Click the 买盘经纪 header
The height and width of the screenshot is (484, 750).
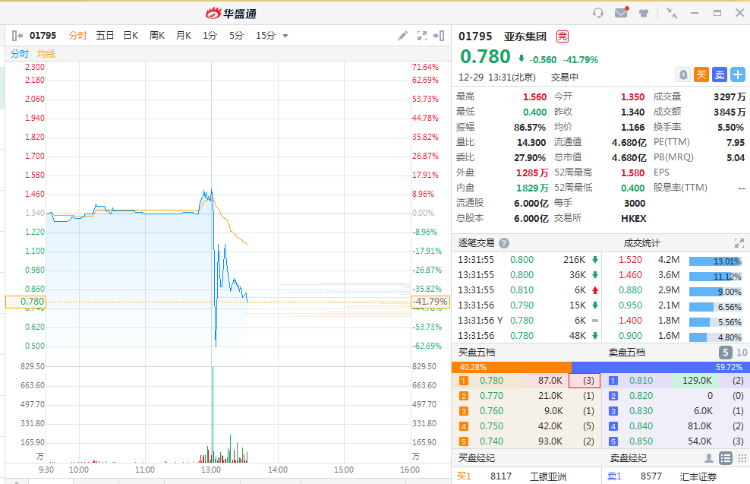(x=476, y=458)
